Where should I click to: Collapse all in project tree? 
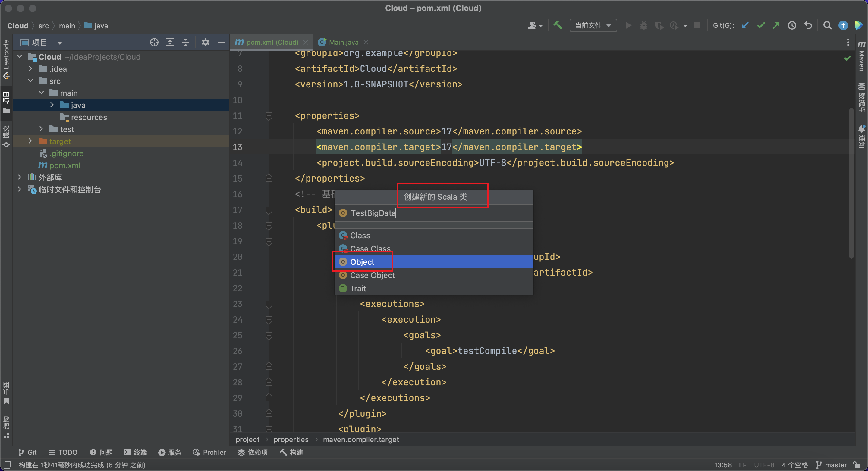(x=186, y=43)
